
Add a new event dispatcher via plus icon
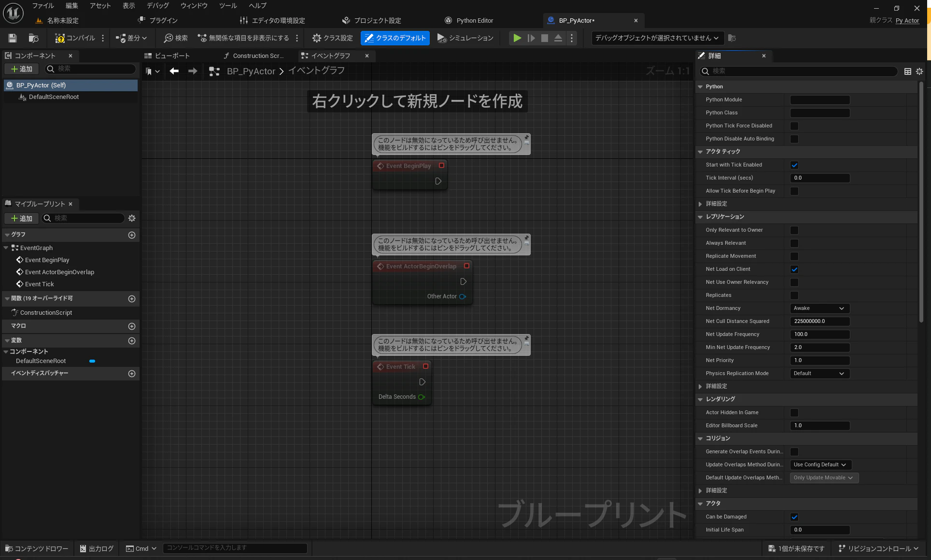pos(132,374)
